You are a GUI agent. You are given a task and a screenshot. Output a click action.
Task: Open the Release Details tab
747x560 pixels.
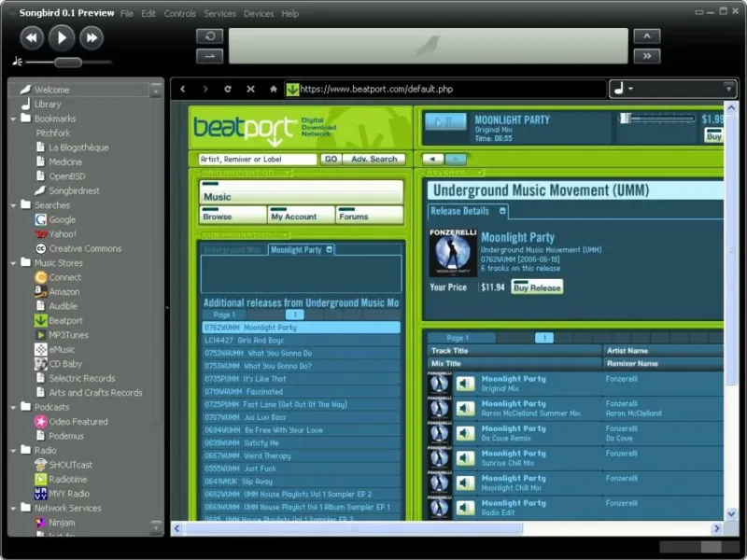468,211
